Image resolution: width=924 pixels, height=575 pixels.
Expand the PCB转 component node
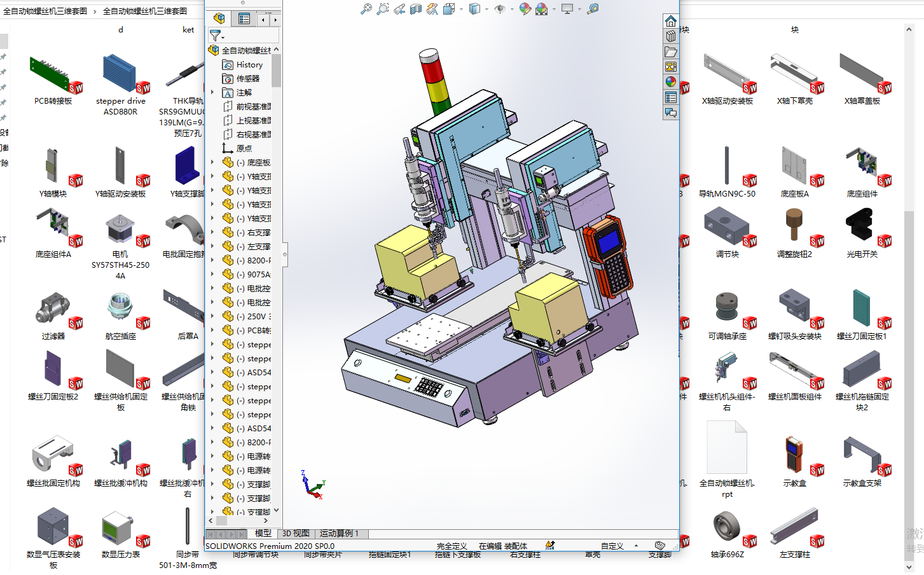click(212, 330)
